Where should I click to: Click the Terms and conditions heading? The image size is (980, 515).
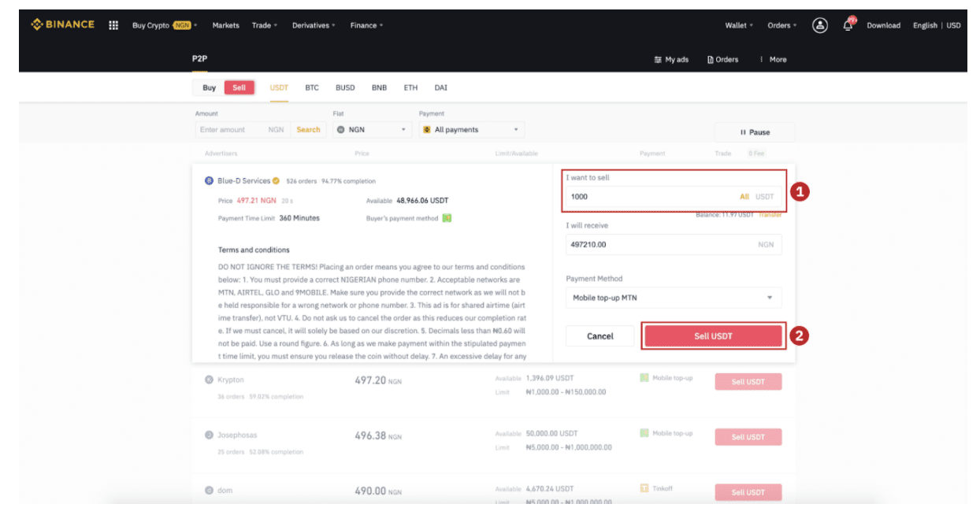[254, 250]
